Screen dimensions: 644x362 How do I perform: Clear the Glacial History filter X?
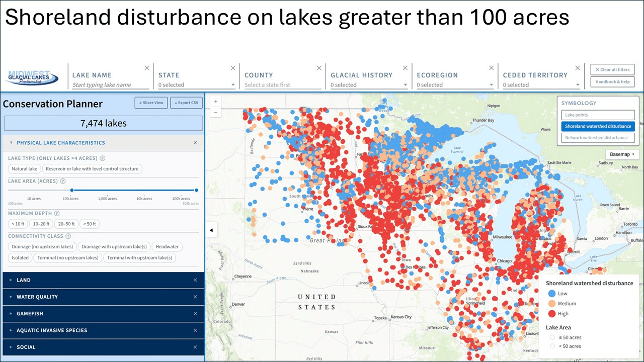point(406,68)
